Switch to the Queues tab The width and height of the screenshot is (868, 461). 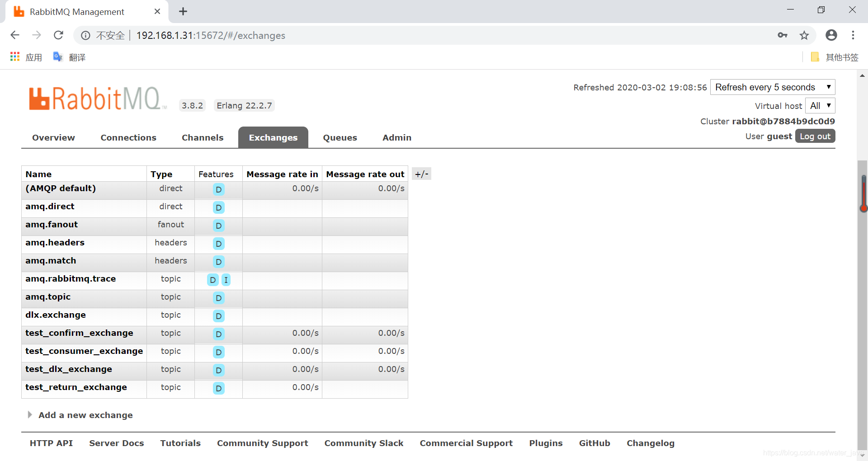click(x=340, y=137)
